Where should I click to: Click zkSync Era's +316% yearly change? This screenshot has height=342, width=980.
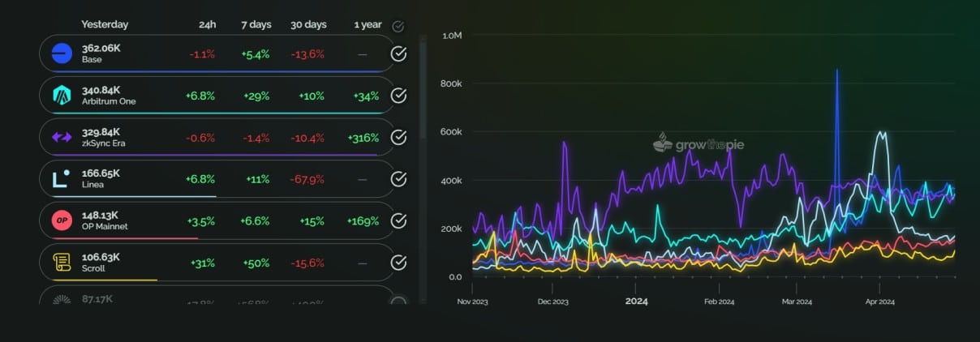(363, 138)
